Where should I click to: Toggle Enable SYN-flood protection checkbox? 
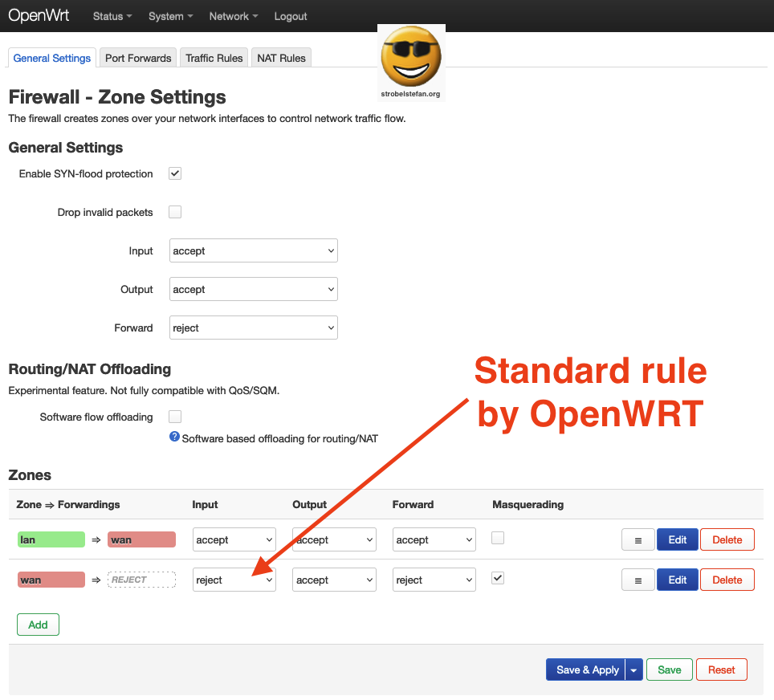[x=175, y=173]
